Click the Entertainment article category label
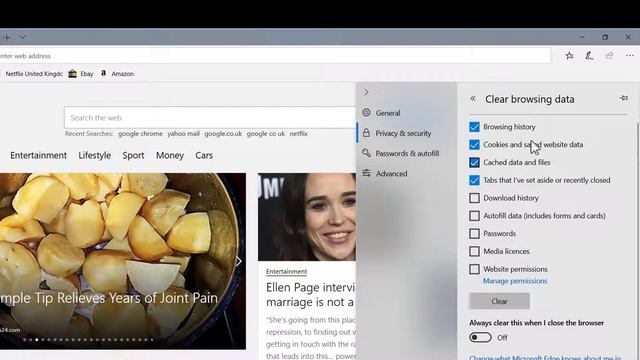This screenshot has width=640, height=360. 287,271
